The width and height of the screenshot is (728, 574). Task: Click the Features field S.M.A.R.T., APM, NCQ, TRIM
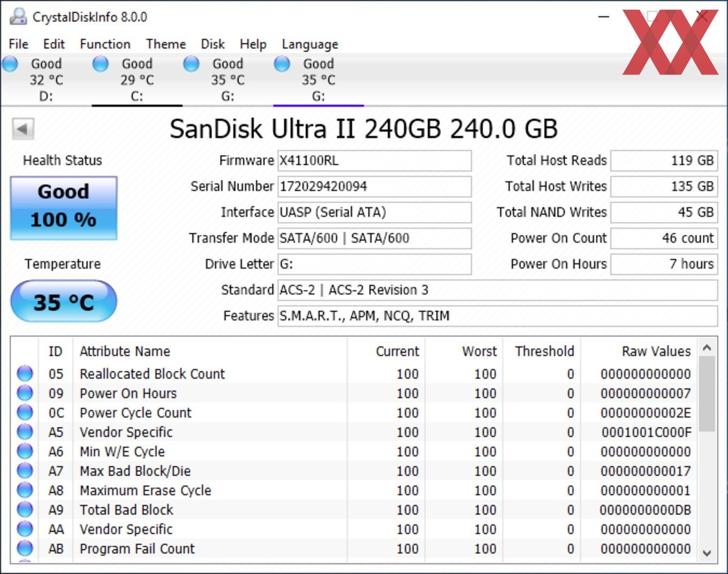click(x=497, y=316)
